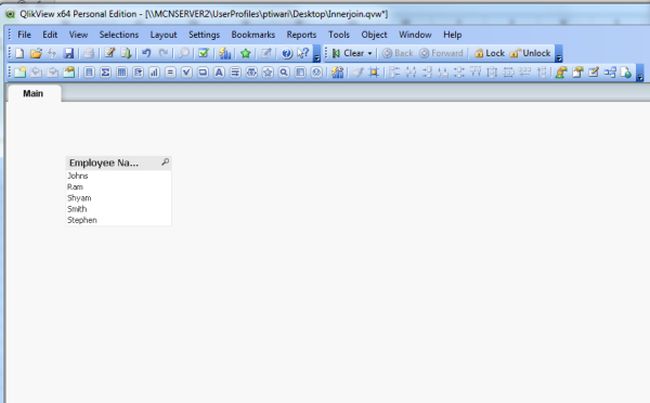
Task: Save the document with the floppy icon
Action: (68, 53)
